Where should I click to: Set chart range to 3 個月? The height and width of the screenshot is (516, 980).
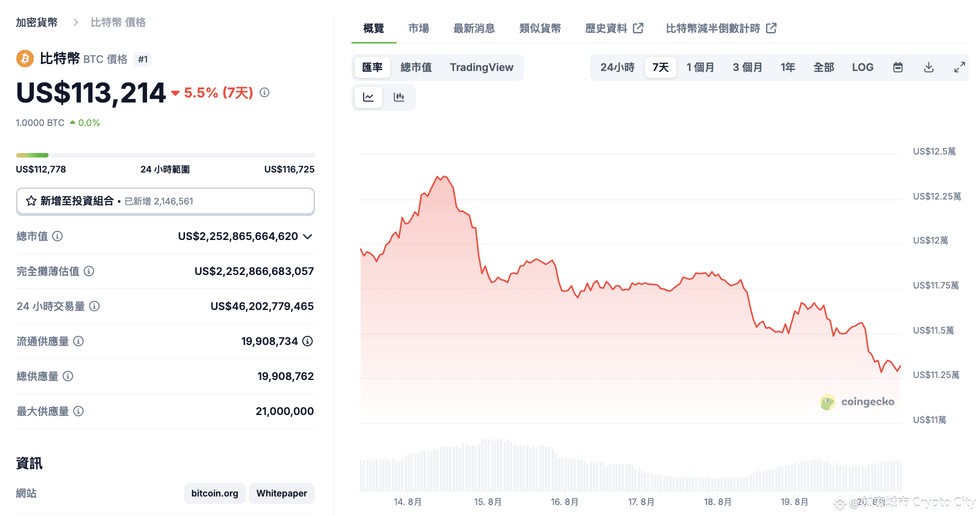click(747, 67)
